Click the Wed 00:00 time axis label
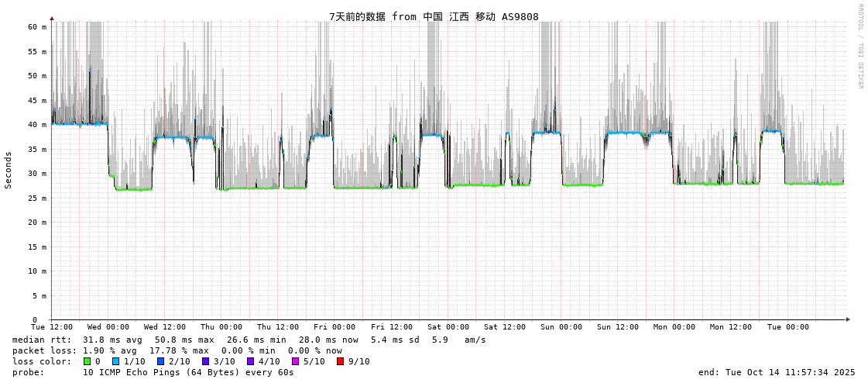868x383 pixels. pyautogui.click(x=108, y=327)
